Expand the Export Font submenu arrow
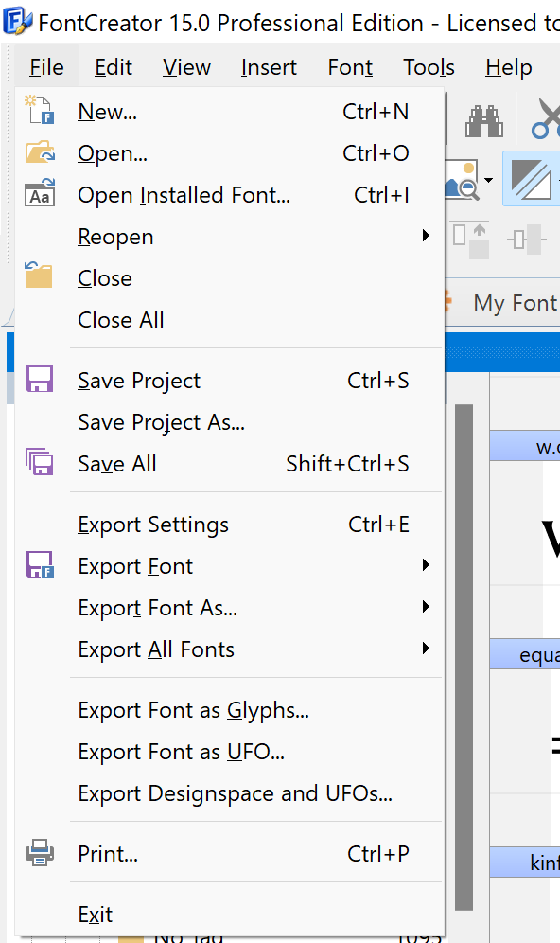560x943 pixels. [426, 564]
